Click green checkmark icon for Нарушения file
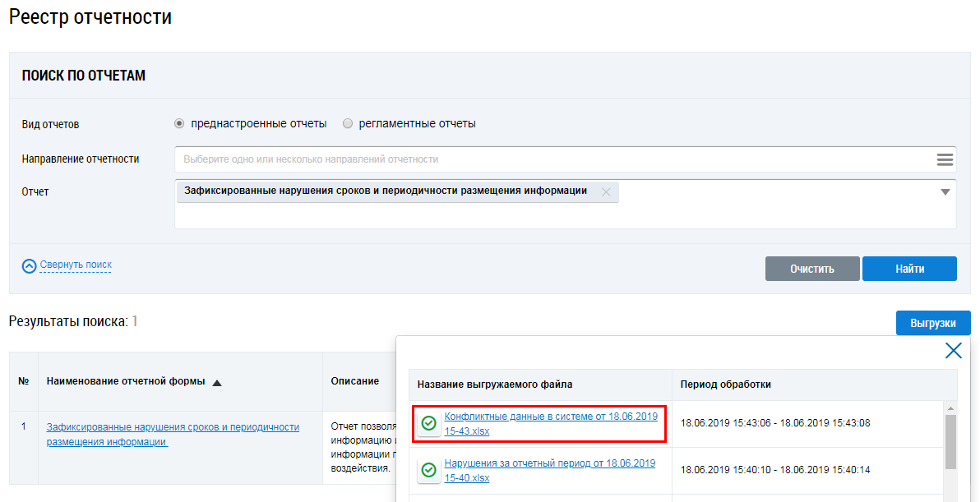The width and height of the screenshot is (980, 502). (x=428, y=470)
